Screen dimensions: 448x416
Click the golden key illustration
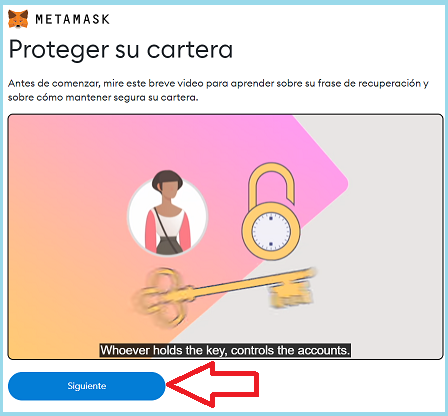pos(223,295)
